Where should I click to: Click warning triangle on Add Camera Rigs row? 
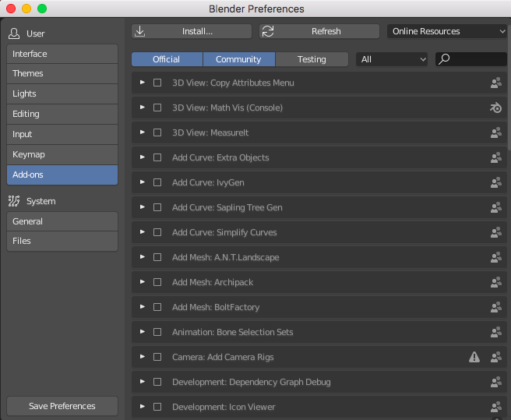(474, 357)
